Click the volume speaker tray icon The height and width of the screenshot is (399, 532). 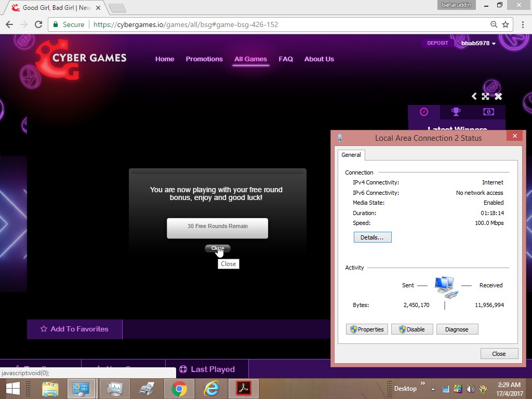[470, 389]
